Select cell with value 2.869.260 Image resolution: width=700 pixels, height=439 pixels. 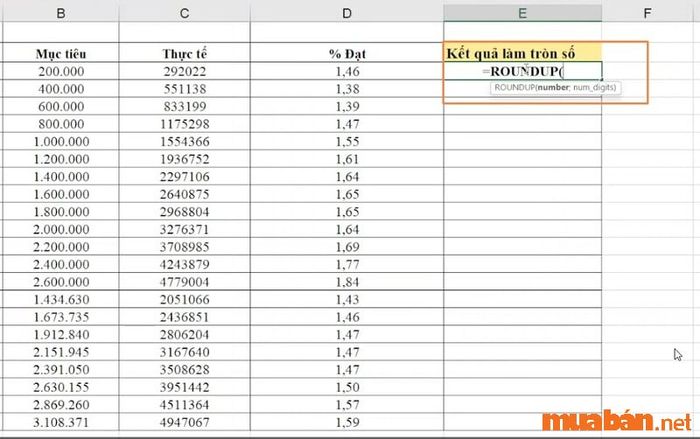61,405
